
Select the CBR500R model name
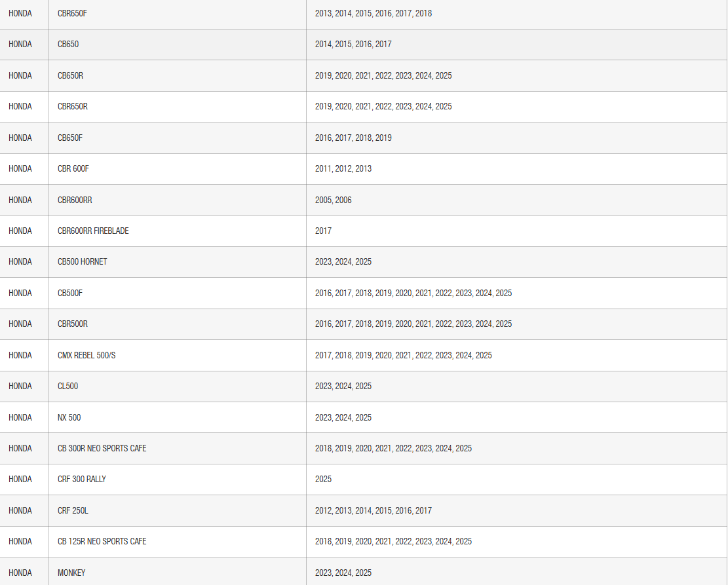coord(72,324)
